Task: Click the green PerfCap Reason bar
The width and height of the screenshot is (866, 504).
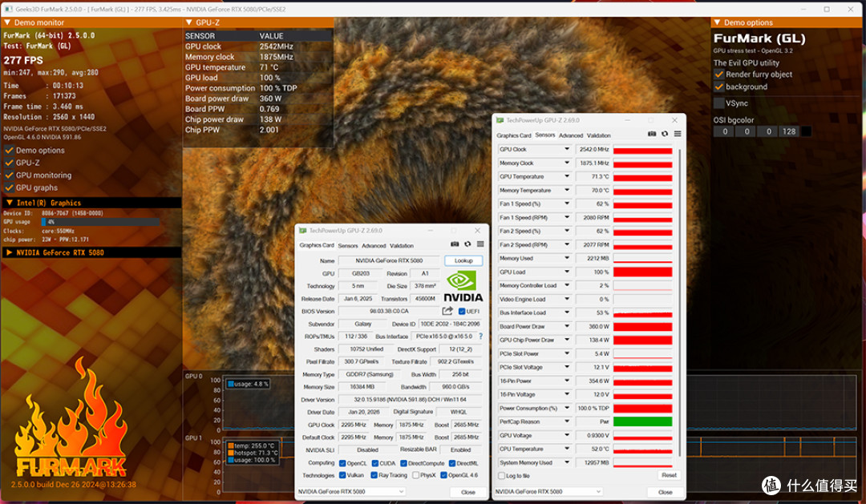Action: click(x=643, y=421)
